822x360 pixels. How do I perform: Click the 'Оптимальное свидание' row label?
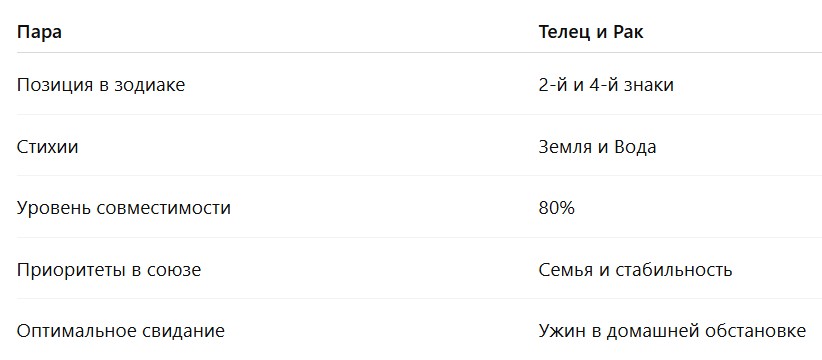point(121,331)
